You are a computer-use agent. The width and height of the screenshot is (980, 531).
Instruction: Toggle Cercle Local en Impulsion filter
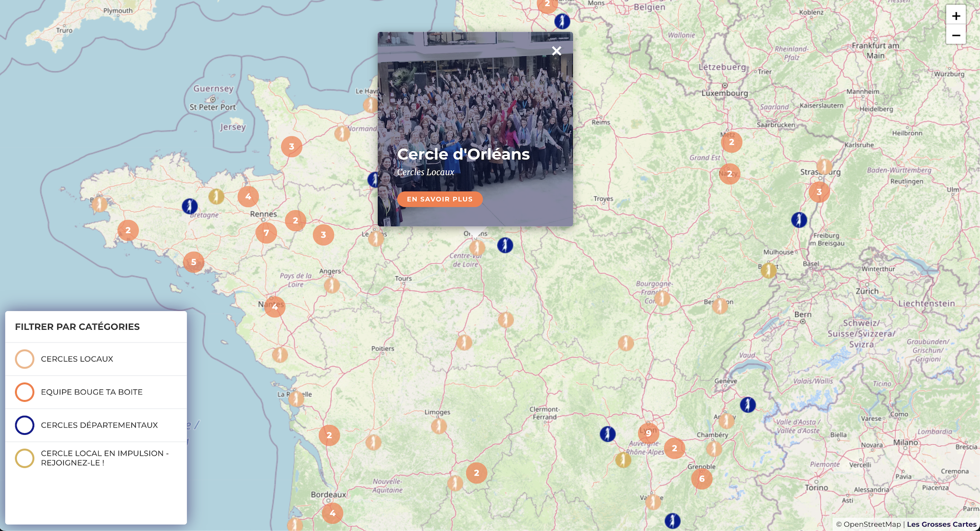(x=96, y=458)
